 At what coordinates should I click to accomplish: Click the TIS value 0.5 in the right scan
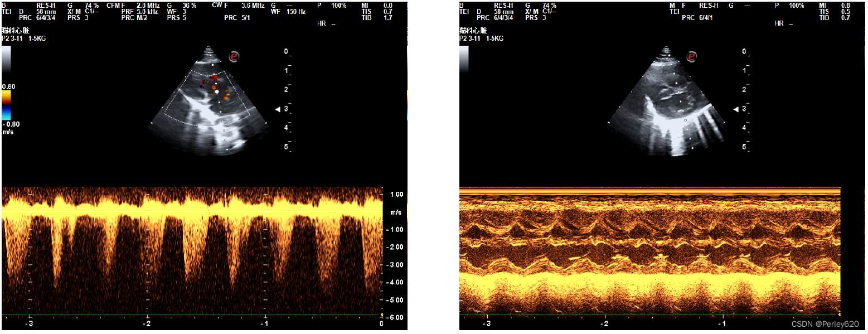click(x=846, y=11)
